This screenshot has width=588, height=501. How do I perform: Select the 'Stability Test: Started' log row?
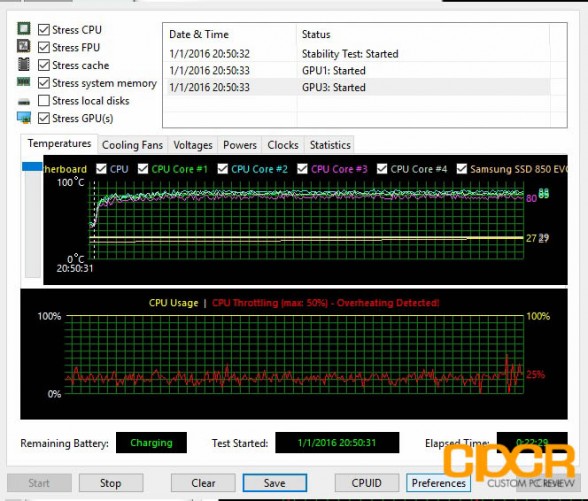pos(358,54)
